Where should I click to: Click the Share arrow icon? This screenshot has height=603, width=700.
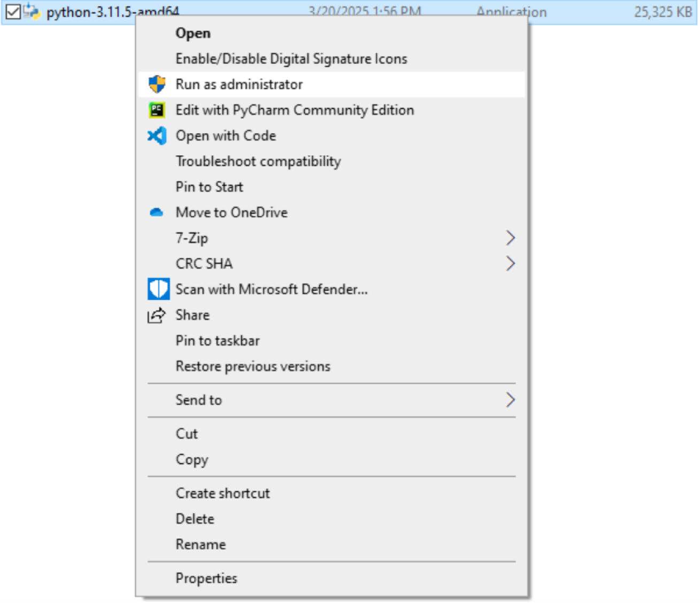tap(156, 315)
